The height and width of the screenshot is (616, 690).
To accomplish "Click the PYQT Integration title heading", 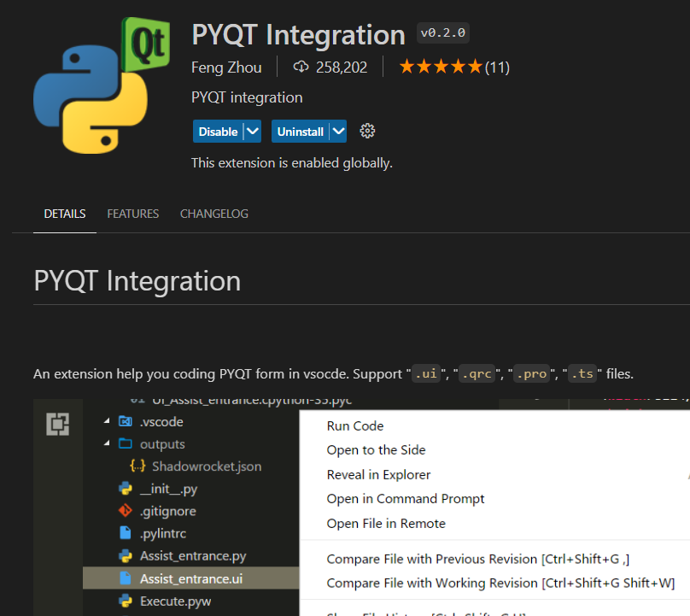I will [x=298, y=35].
